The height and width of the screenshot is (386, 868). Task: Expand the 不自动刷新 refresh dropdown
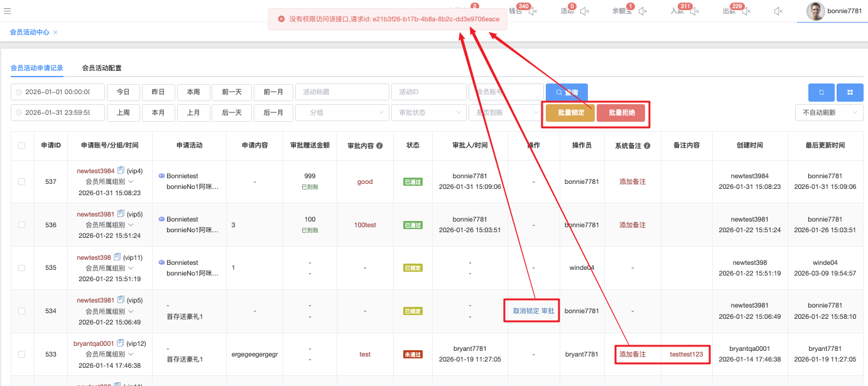tap(828, 112)
